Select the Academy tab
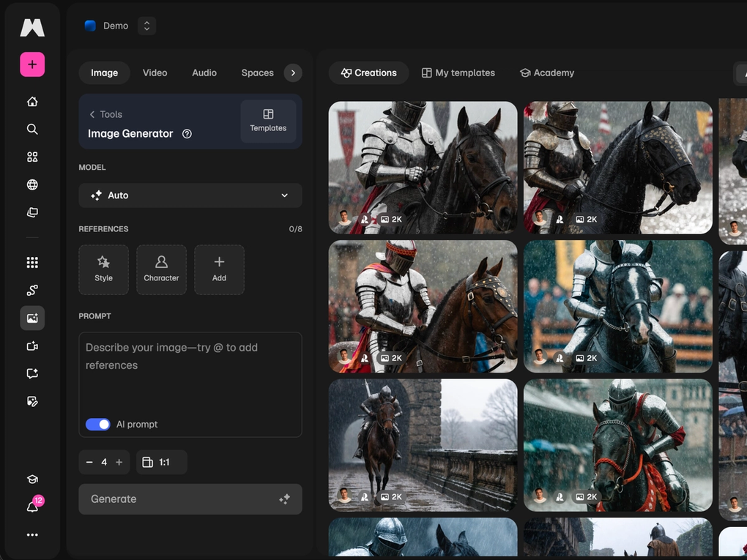747x560 pixels. coord(547,73)
